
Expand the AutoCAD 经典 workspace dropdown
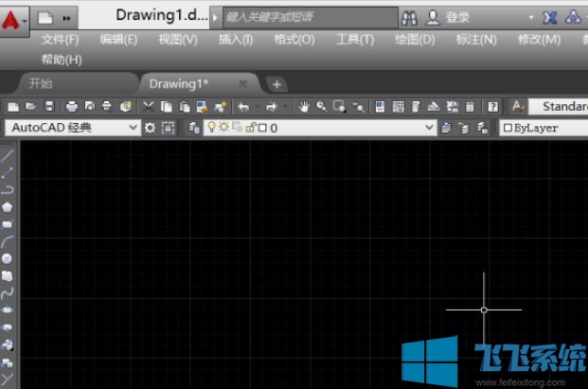click(133, 128)
